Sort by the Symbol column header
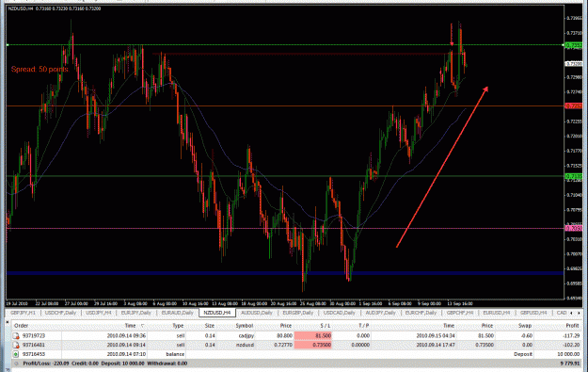 [245, 326]
